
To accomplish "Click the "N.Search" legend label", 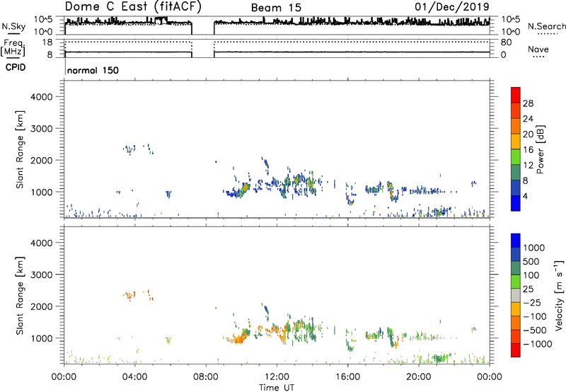I will pos(546,26).
